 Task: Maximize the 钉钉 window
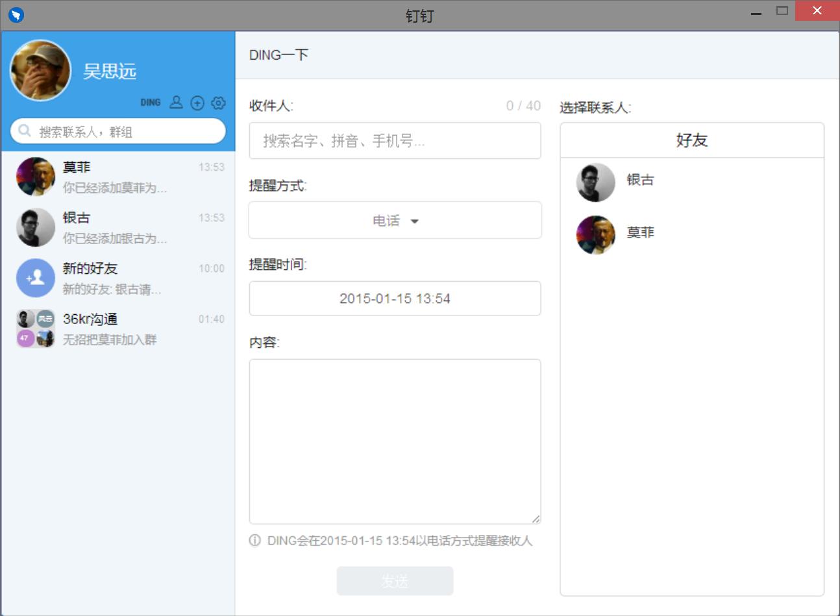click(x=782, y=10)
